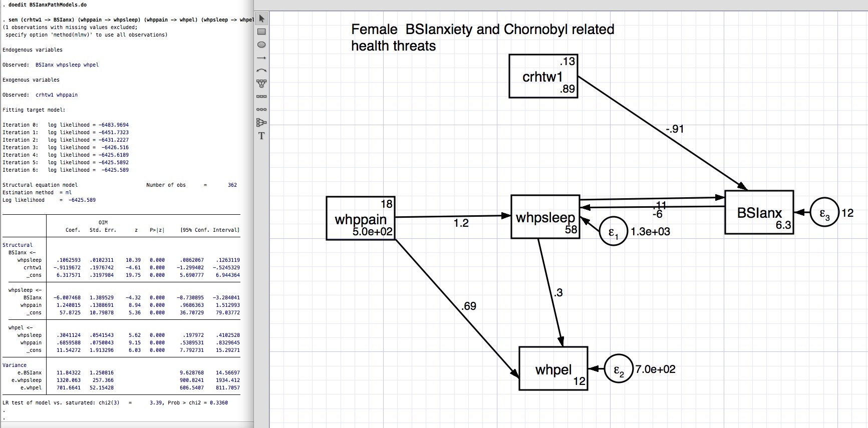Click the 1.2 path coefficient label
This screenshot has height=428, width=868.
[x=461, y=223]
